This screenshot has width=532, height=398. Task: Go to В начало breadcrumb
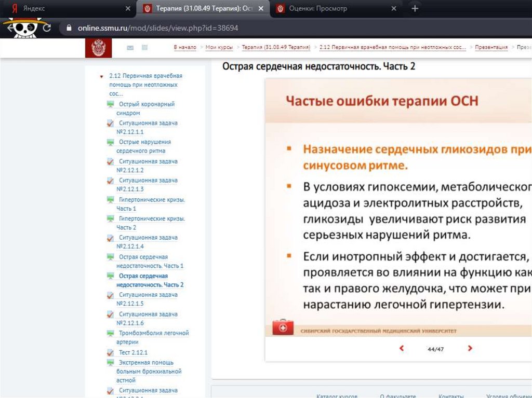pyautogui.click(x=185, y=47)
